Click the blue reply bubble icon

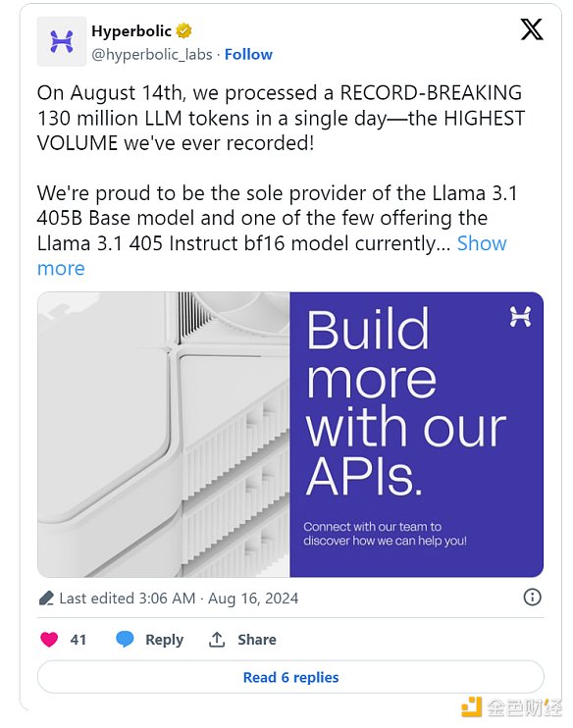tap(125, 640)
